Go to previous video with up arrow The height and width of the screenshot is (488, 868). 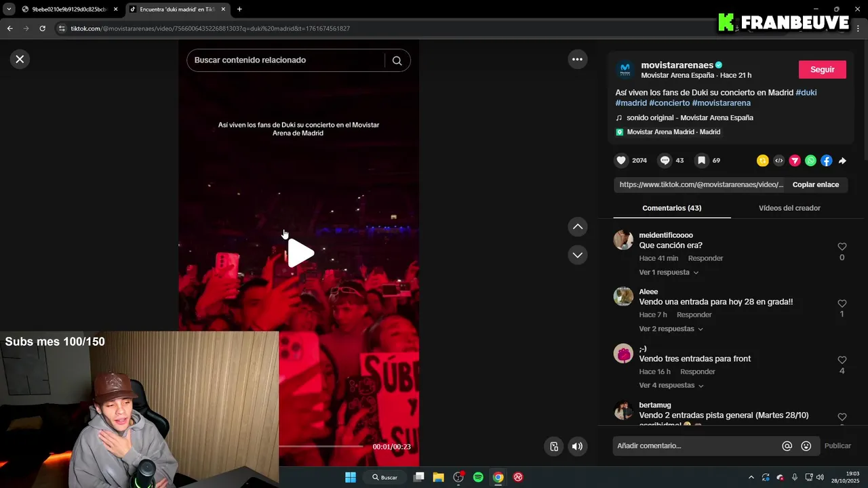coord(577,226)
